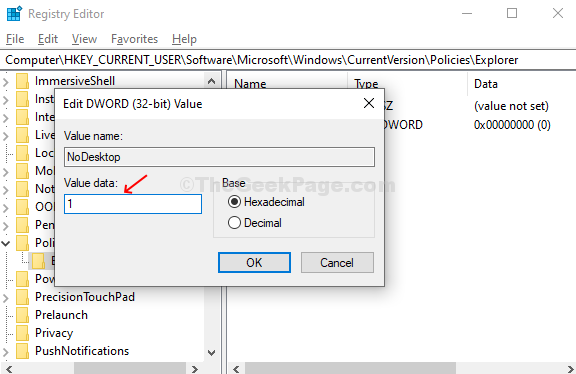Collapse the Policies key
Screen dimensions: 576x374
click(x=6, y=243)
